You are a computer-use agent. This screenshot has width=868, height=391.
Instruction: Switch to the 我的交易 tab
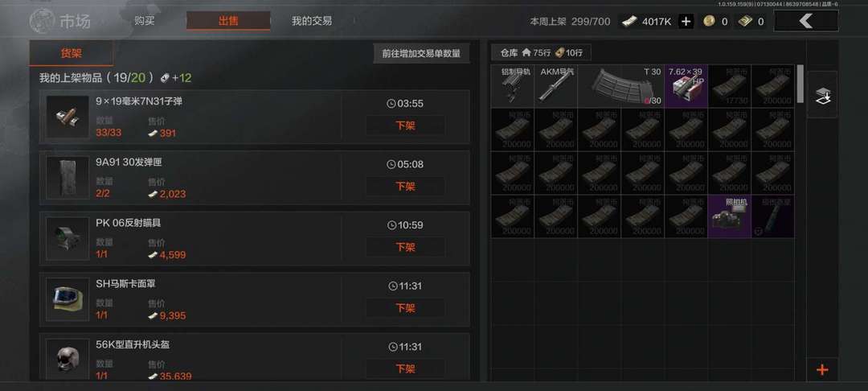[312, 21]
